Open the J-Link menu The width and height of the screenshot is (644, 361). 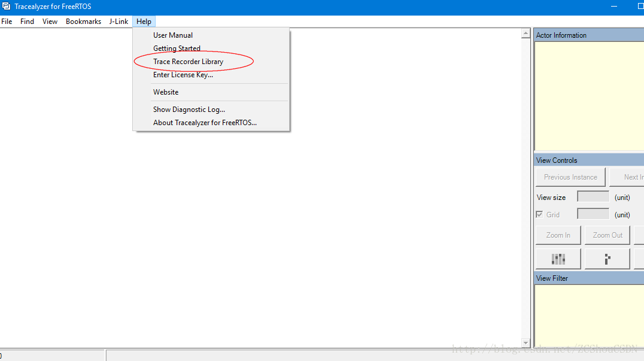(119, 22)
